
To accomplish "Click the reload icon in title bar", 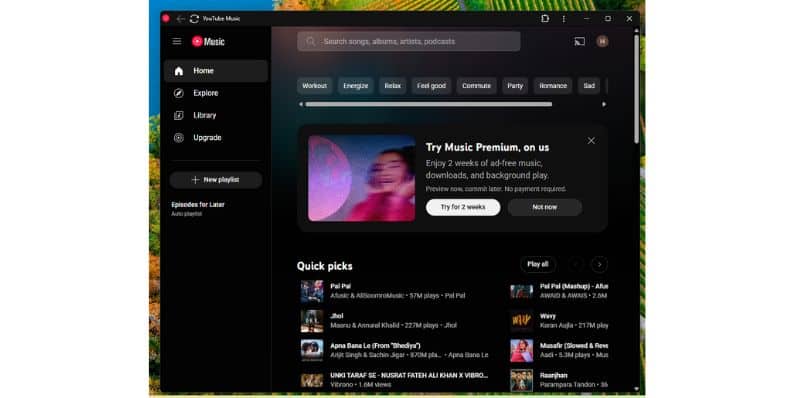I will coord(194,19).
